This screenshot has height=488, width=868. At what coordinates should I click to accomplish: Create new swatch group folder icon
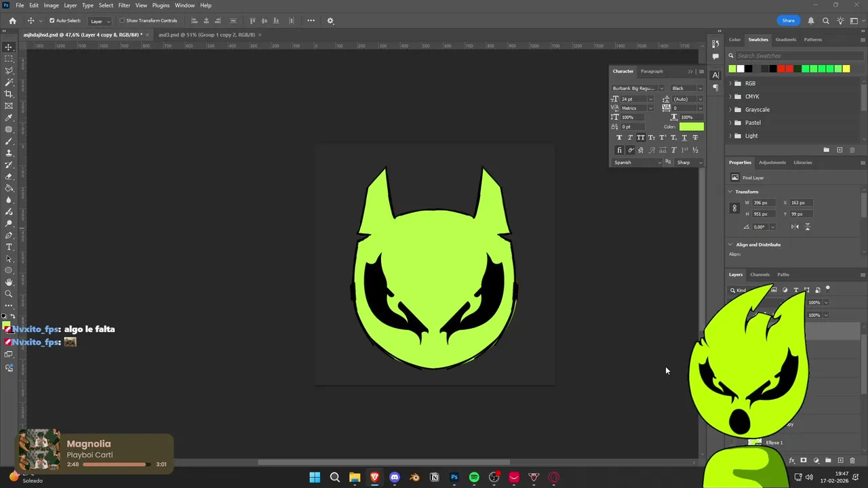click(x=826, y=150)
